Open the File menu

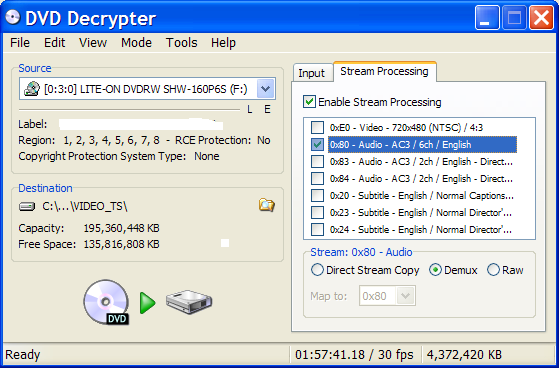coord(20,43)
